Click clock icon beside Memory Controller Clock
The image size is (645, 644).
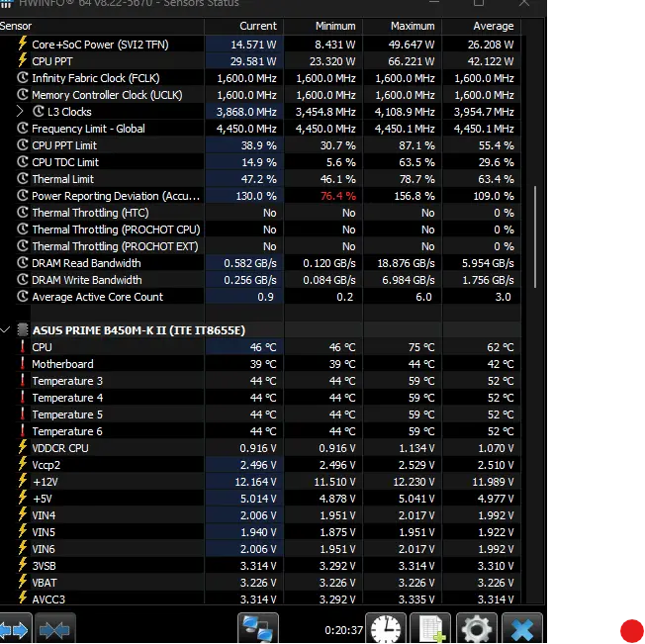coord(23,95)
